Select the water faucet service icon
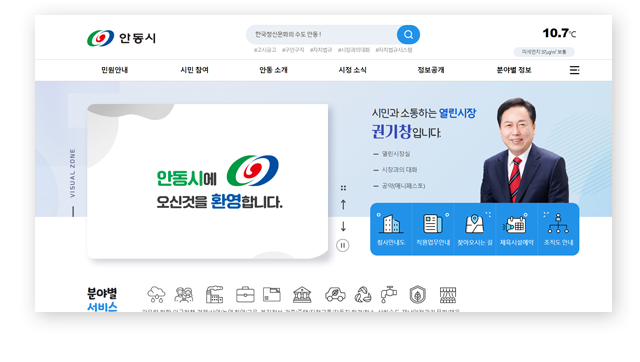Viewport: 640px width, 362px height. [x=389, y=295]
